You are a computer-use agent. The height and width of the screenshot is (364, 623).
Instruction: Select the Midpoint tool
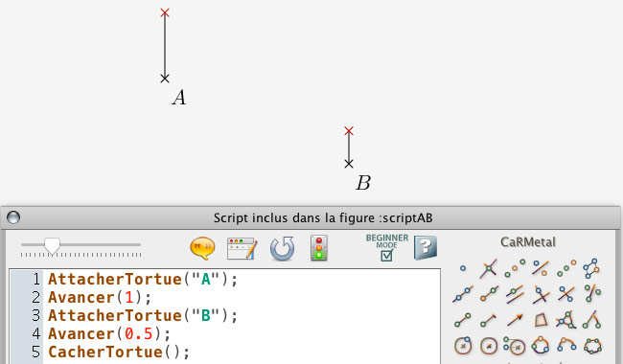tap(515, 268)
